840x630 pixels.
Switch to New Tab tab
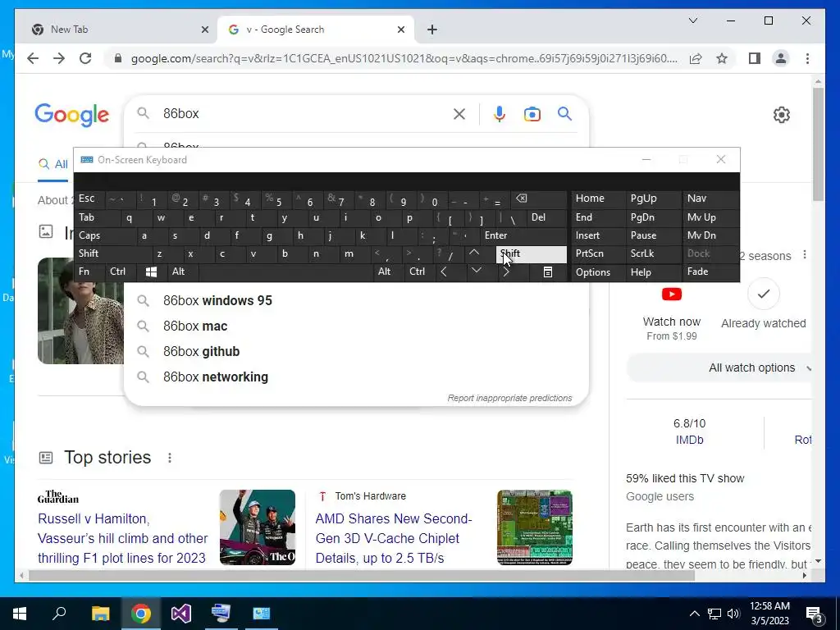pyautogui.click(x=116, y=30)
